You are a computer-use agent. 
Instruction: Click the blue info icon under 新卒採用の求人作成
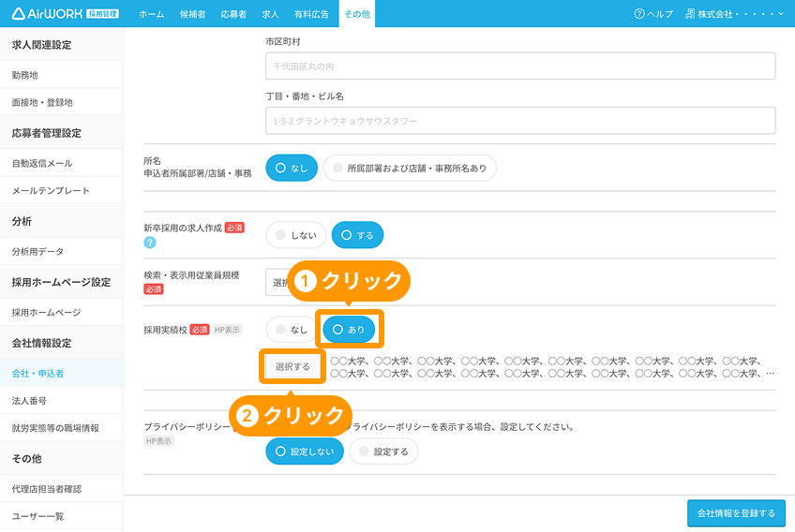point(149,243)
